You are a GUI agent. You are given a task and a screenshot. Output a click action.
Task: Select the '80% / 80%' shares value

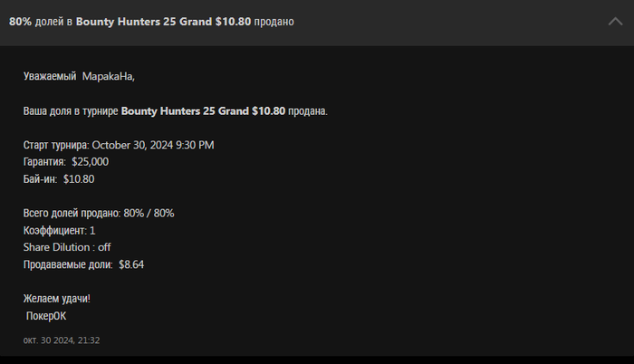coord(149,213)
